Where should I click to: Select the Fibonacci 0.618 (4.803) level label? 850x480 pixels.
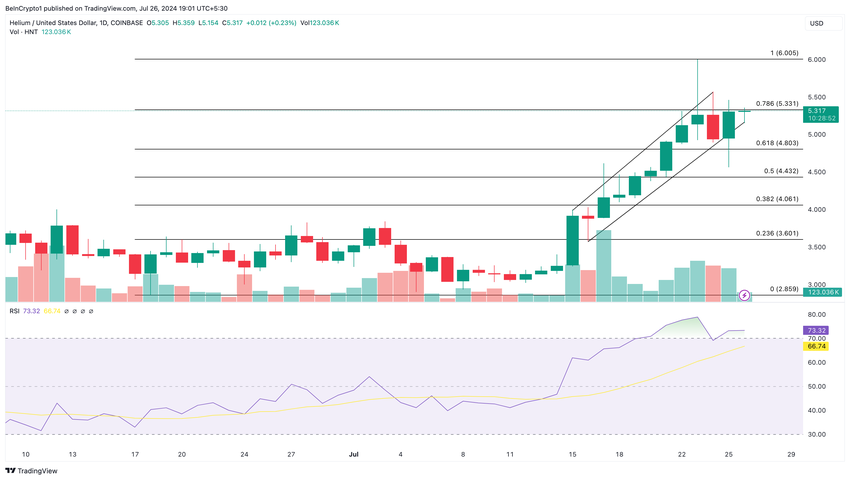(x=777, y=143)
